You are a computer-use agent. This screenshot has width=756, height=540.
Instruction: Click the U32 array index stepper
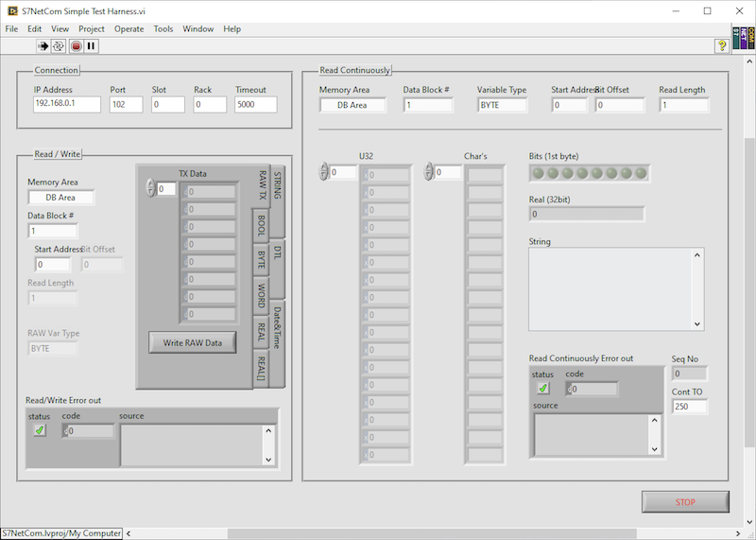[323, 171]
